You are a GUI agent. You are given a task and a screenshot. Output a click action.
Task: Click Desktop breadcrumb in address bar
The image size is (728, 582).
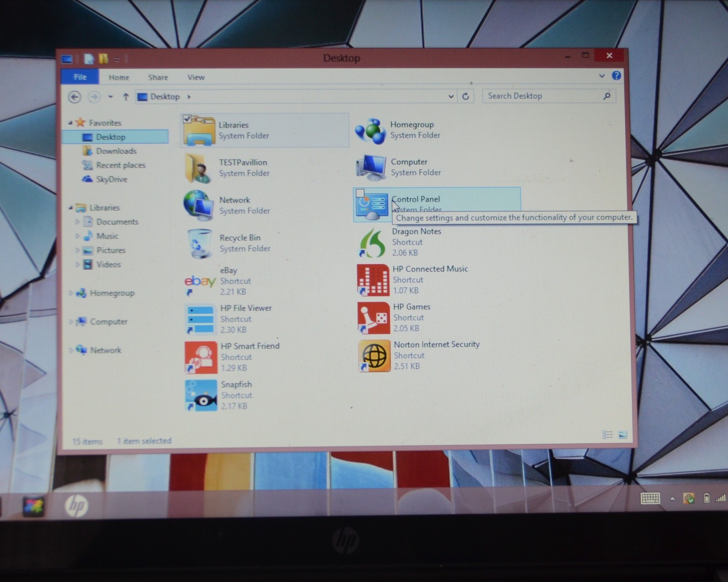coord(165,96)
